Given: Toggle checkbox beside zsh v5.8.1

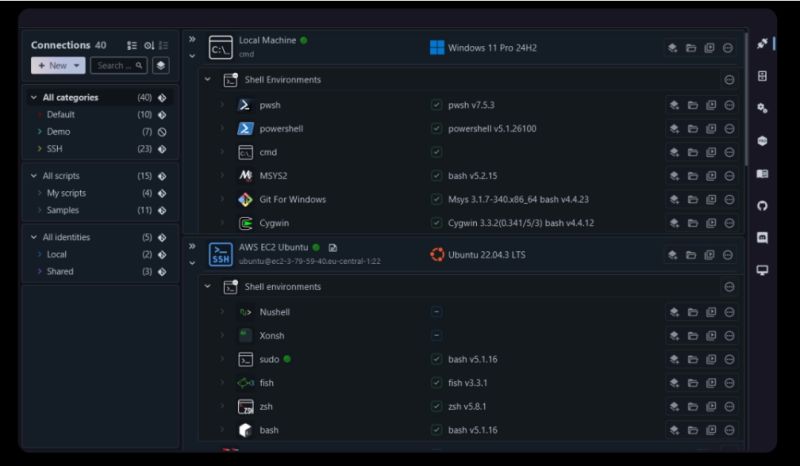Looking at the screenshot, I should 436,406.
